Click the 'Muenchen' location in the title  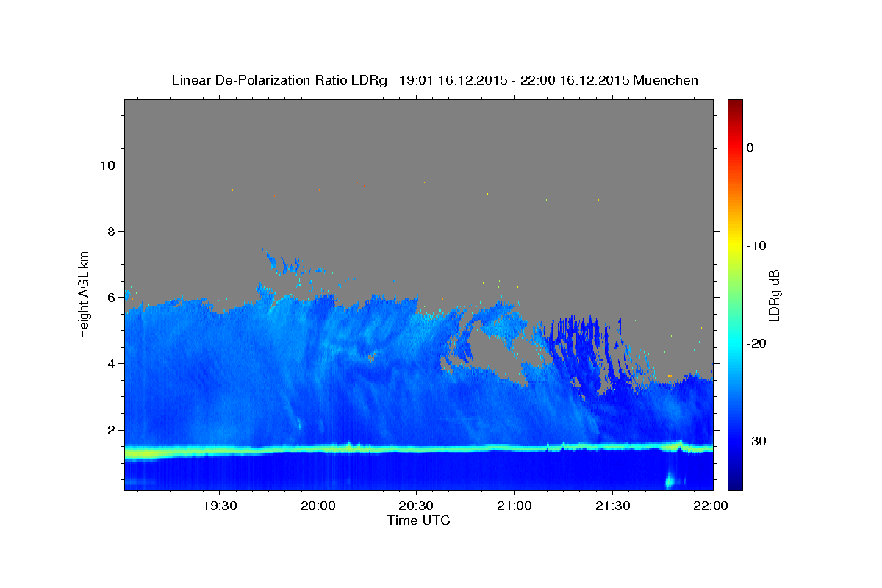[667, 80]
